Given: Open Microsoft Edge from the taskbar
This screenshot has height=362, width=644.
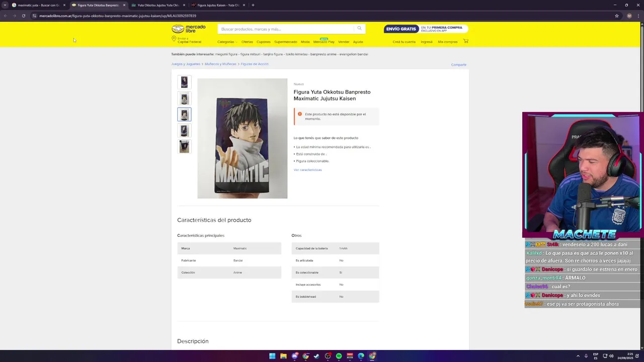Looking at the screenshot, I should pyautogui.click(x=361, y=356).
